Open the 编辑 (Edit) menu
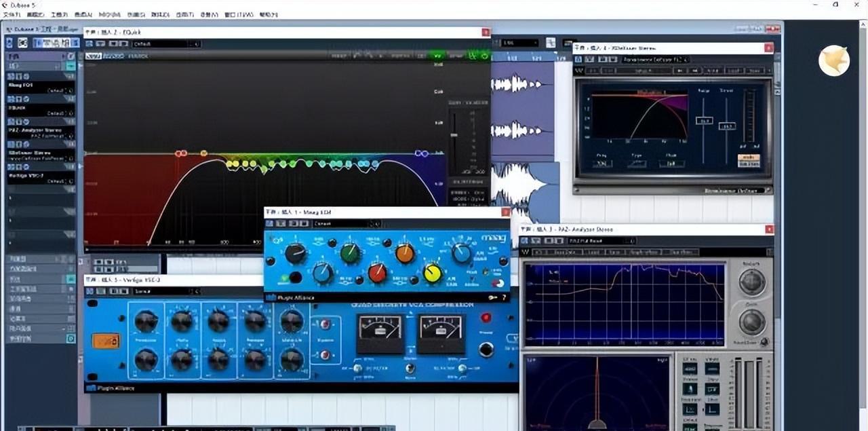Screen dimensions: 868x431 coord(35,14)
